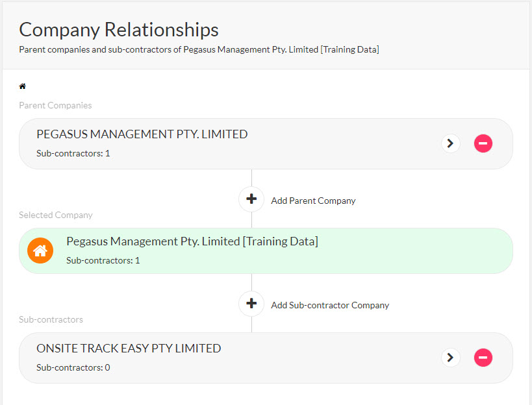532x405 pixels.
Task: Click 'Sub-contractors: 1' in the green selected card
Action: [103, 260]
